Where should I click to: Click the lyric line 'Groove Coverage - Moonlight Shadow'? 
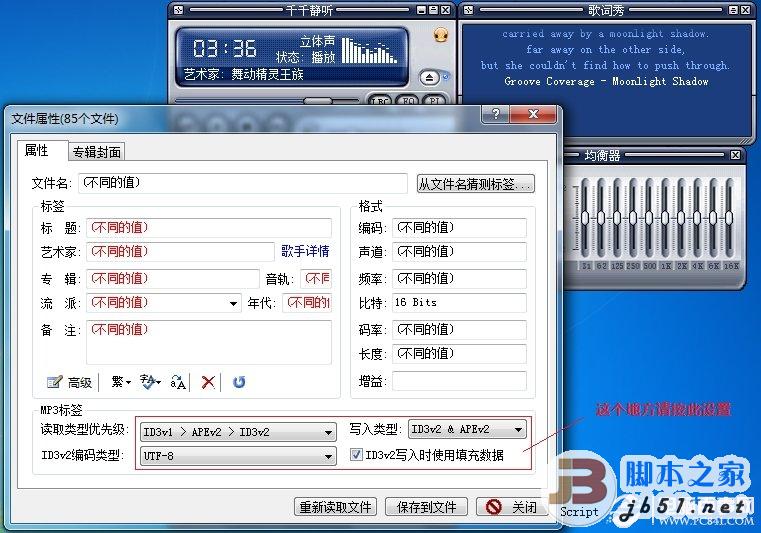click(x=606, y=82)
